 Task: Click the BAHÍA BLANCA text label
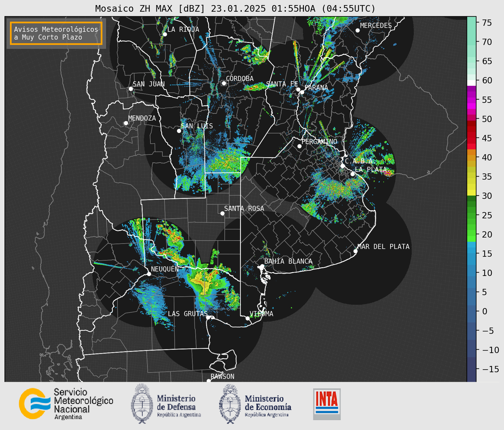[x=288, y=261]
